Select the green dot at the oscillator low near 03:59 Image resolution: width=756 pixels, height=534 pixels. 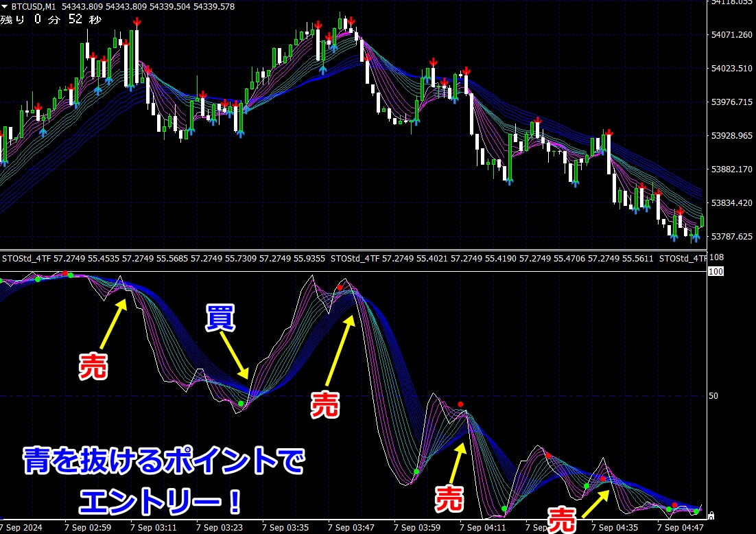[x=416, y=472]
